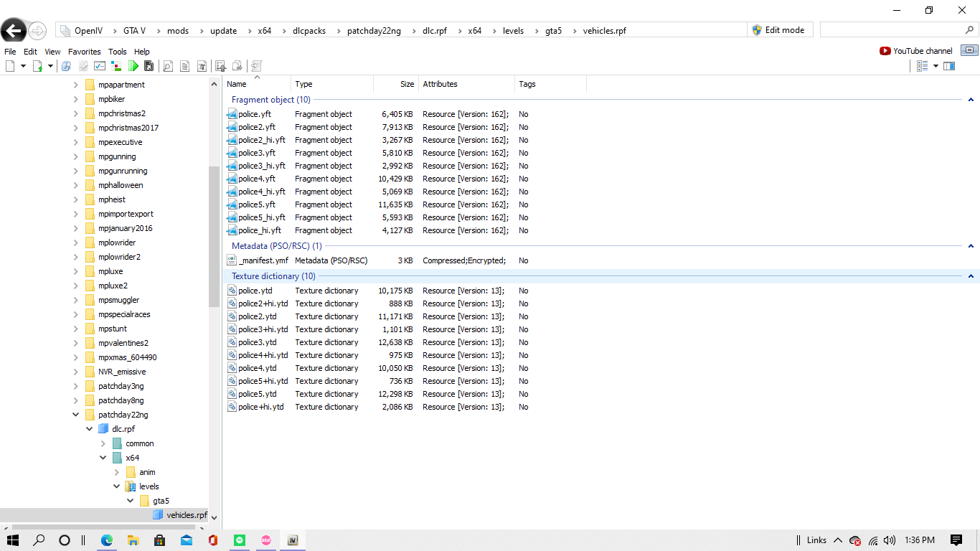Open the police.yft fragment file icon

tap(232, 114)
